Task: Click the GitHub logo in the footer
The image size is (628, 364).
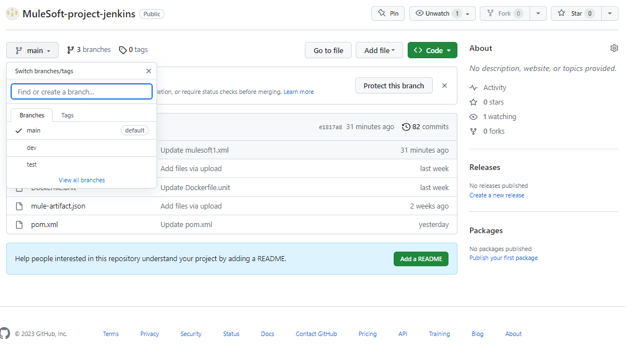Action: (x=5, y=334)
